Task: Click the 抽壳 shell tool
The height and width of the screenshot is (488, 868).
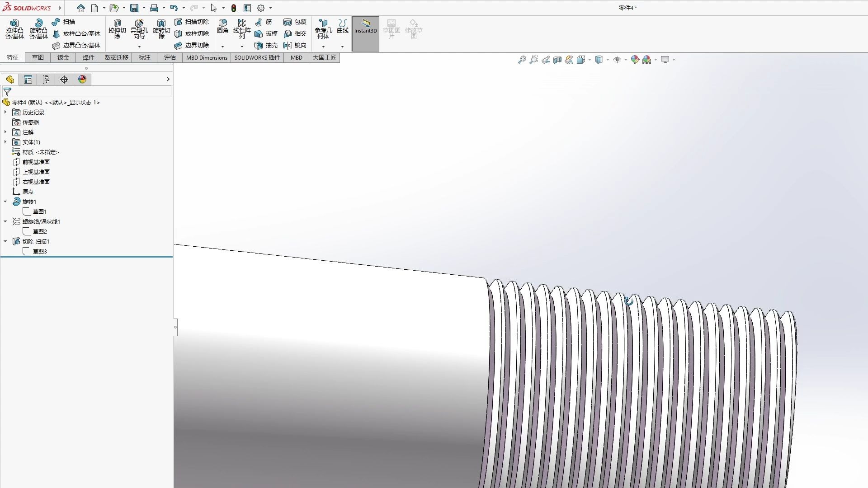Action: (266, 45)
